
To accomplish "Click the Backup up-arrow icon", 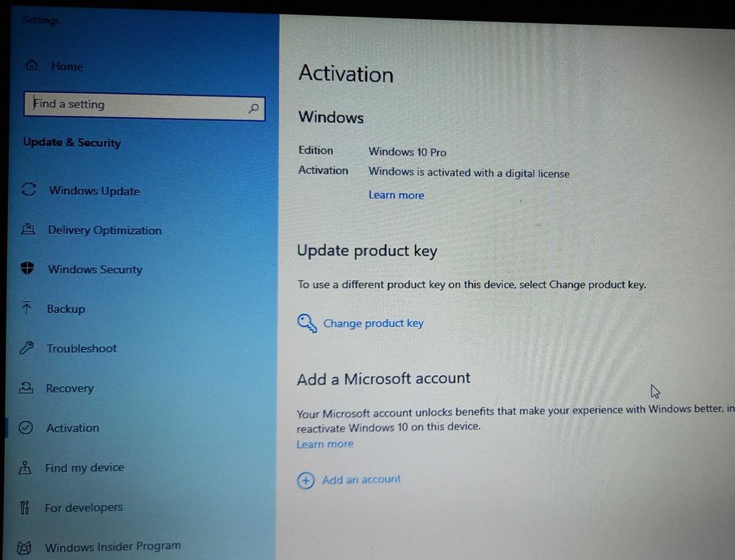I will pos(26,308).
